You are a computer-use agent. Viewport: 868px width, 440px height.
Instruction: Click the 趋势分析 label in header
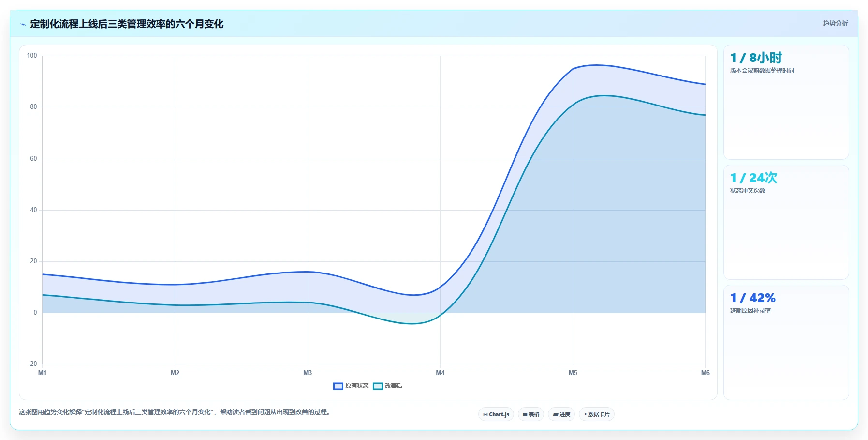click(835, 23)
